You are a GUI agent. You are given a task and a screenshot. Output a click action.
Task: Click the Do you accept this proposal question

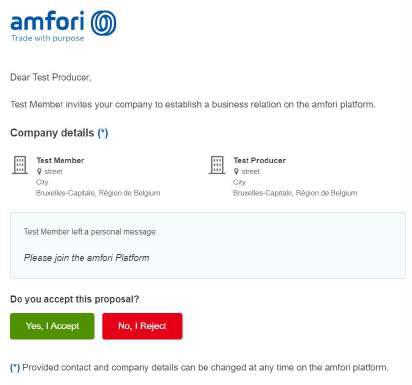point(75,299)
